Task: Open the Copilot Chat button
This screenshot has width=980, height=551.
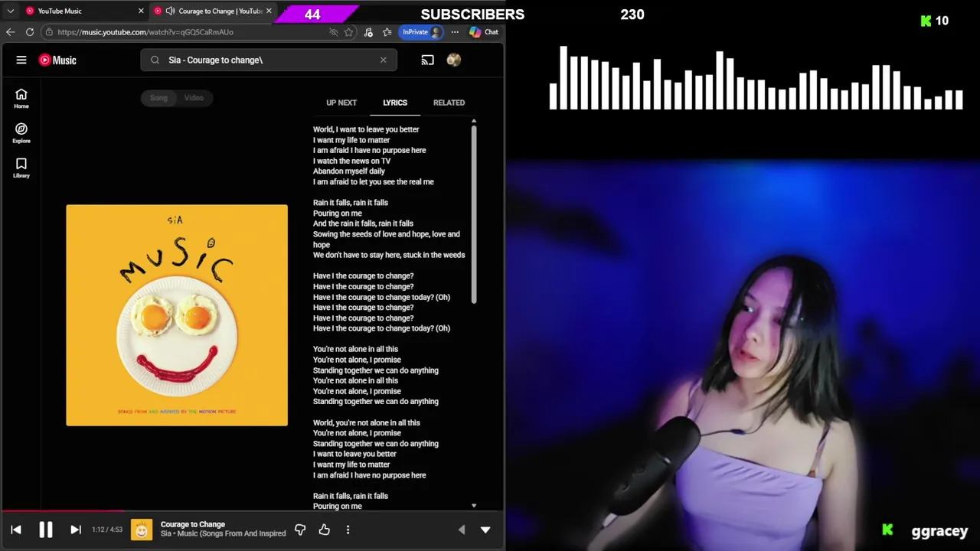Action: coord(484,32)
